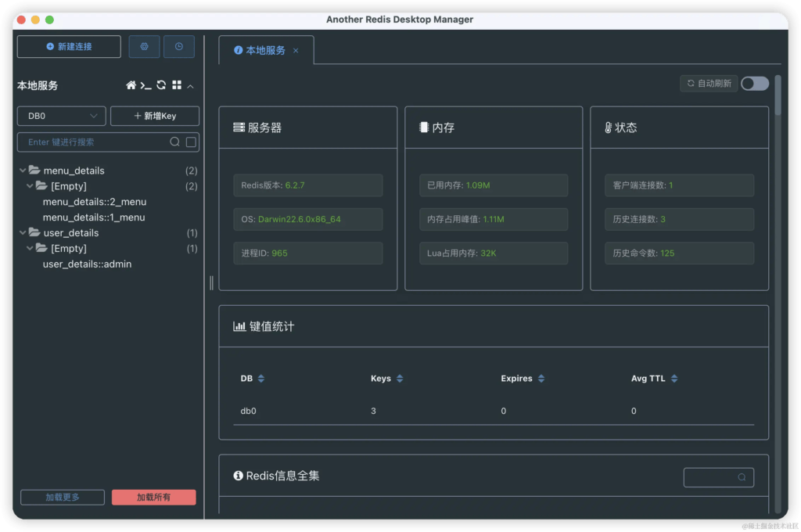Screen dimensions: 801x532
Task: Toggle the 自动刷新 auto refresh switch
Action: (x=755, y=84)
